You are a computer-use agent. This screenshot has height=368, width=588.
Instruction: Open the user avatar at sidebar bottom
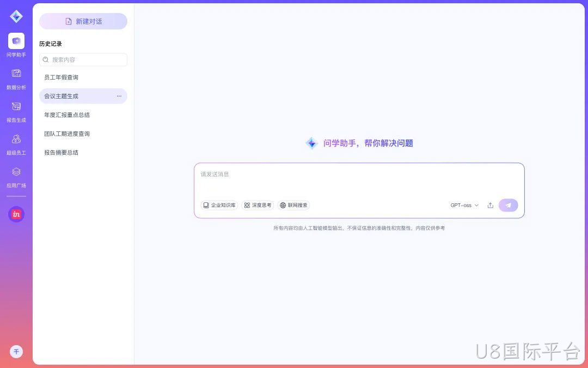pos(16,352)
